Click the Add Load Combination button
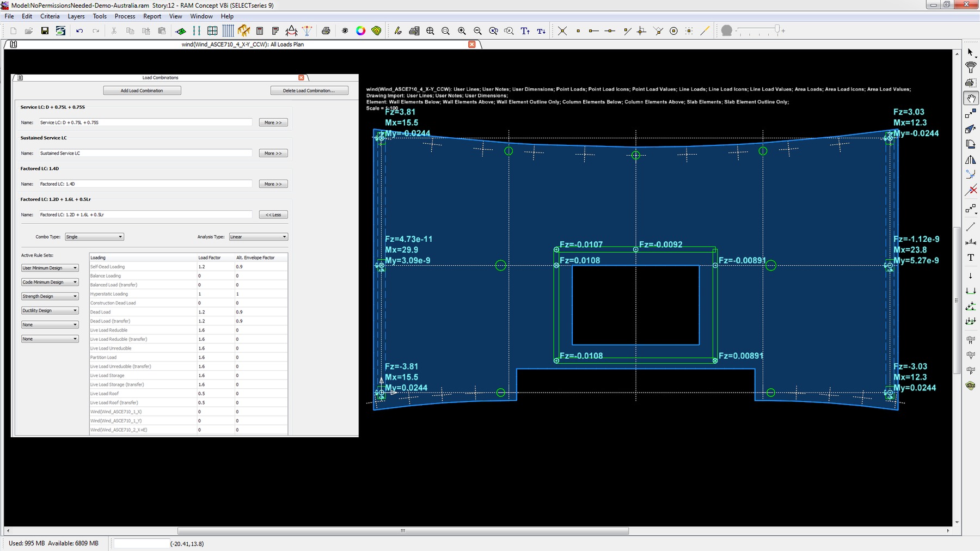 click(142, 90)
